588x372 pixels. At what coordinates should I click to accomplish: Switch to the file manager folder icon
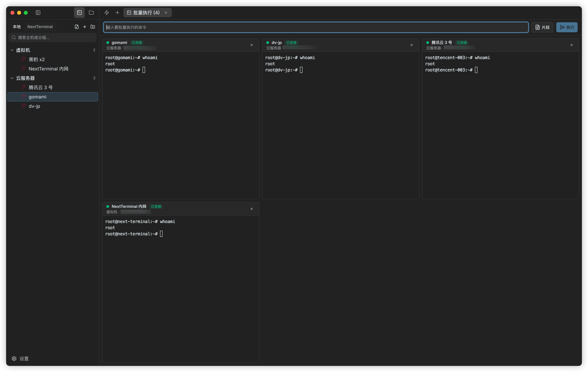coord(91,13)
